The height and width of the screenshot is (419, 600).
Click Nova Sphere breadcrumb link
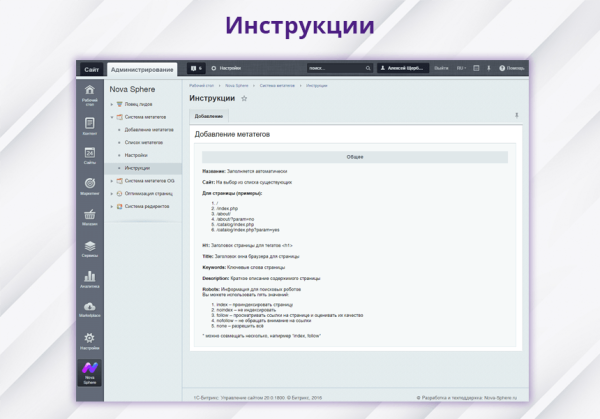(x=236, y=86)
